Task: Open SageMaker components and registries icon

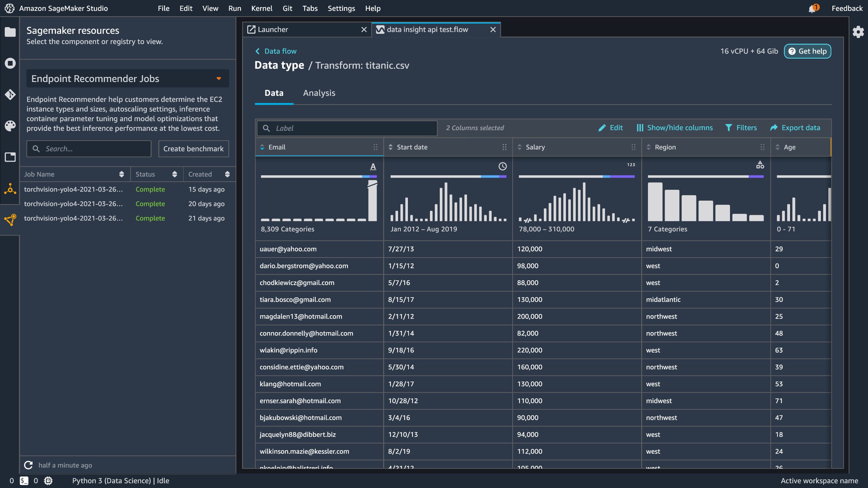Action: [10, 220]
